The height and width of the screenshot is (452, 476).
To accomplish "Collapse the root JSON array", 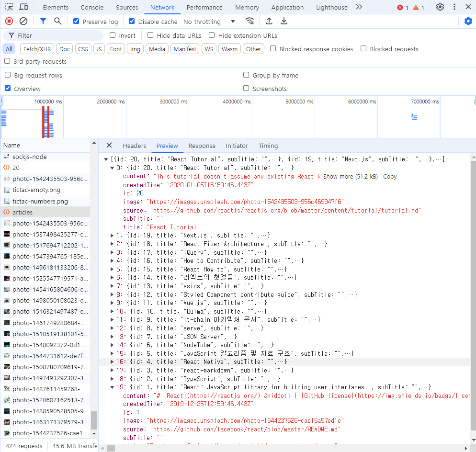I will (x=106, y=159).
